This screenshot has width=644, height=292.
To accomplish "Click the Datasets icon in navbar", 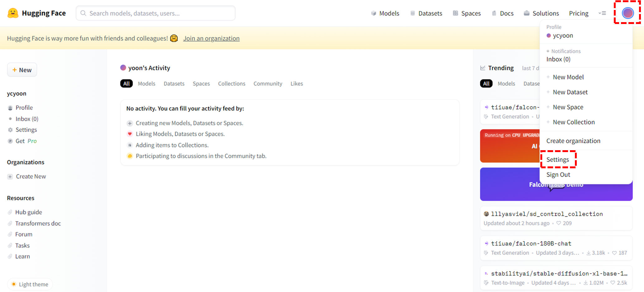I will tap(413, 13).
